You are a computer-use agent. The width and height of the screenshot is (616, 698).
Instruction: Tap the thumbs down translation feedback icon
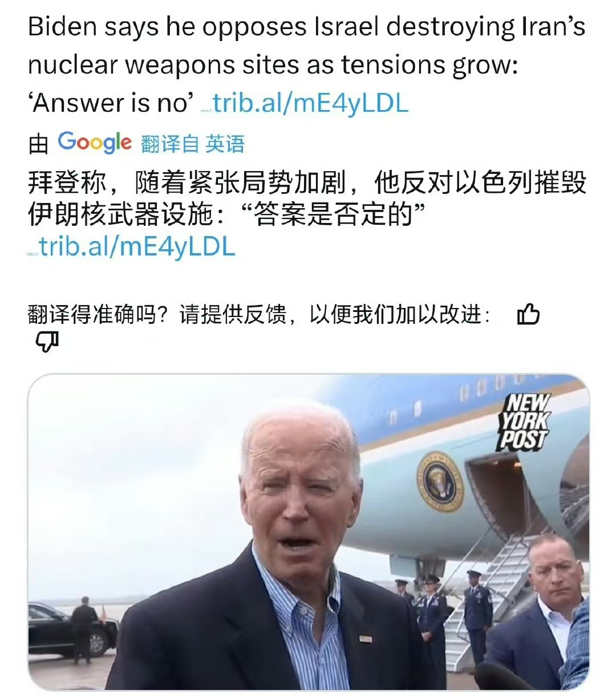[x=47, y=342]
